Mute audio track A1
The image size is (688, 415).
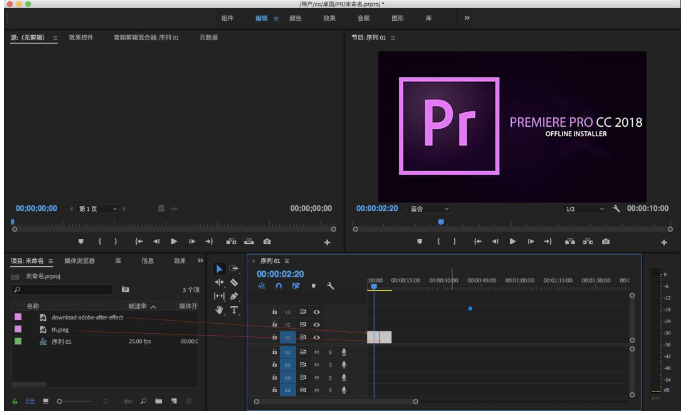(x=317, y=352)
